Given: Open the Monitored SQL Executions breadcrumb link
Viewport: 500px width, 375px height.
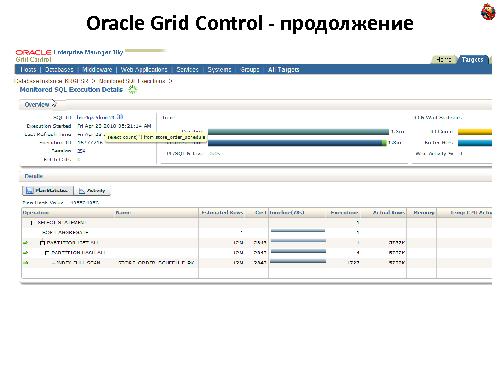Looking at the screenshot, I should coord(132,81).
